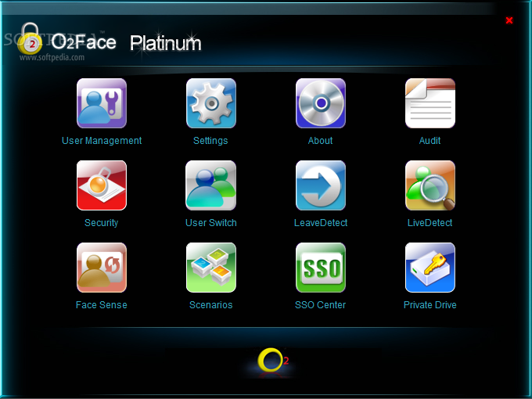532x399 pixels.
Task: Click the 'About' label
Action: click(320, 141)
